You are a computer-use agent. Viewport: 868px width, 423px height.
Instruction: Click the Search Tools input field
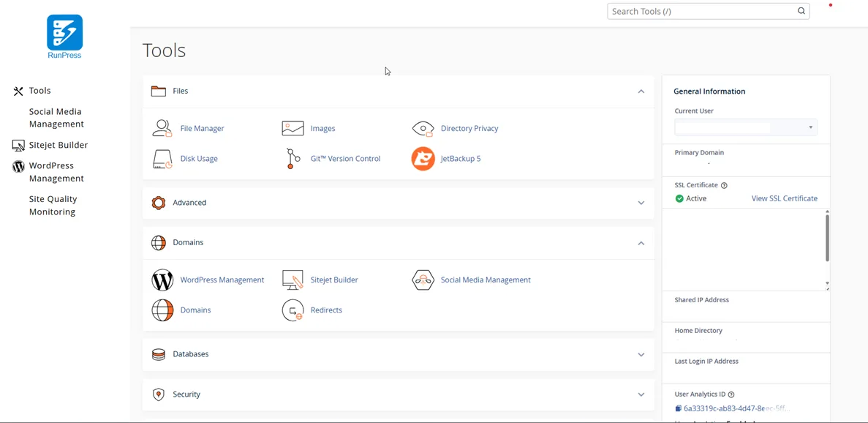pyautogui.click(x=709, y=11)
